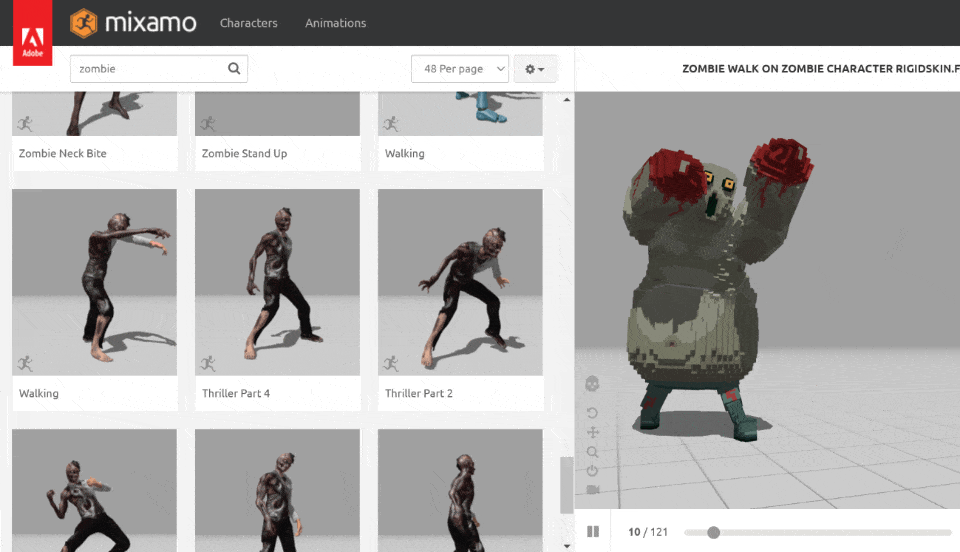Select the zombie Walking animation with arms outstretched

pyautogui.click(x=94, y=282)
